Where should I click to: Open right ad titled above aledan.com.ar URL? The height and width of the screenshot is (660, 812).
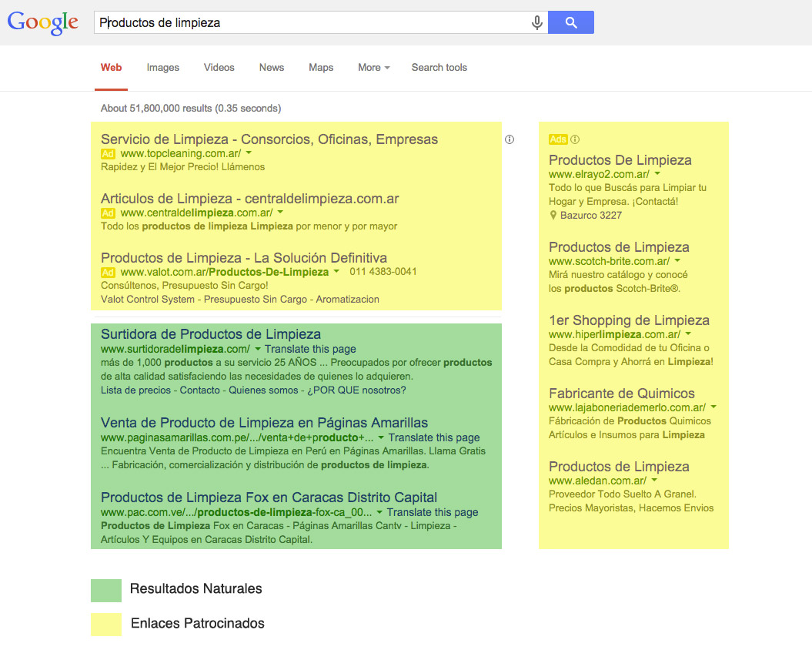pyautogui.click(x=619, y=466)
